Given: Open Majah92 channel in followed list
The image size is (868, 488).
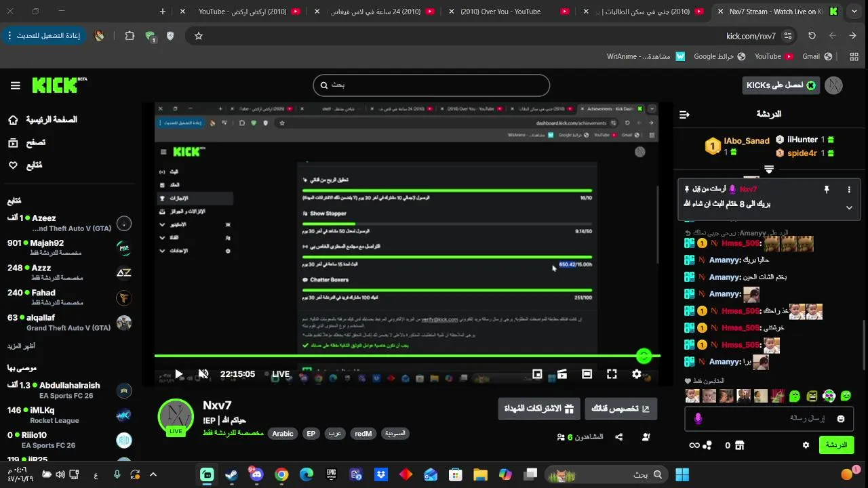Looking at the screenshot, I should pyautogui.click(x=68, y=247).
